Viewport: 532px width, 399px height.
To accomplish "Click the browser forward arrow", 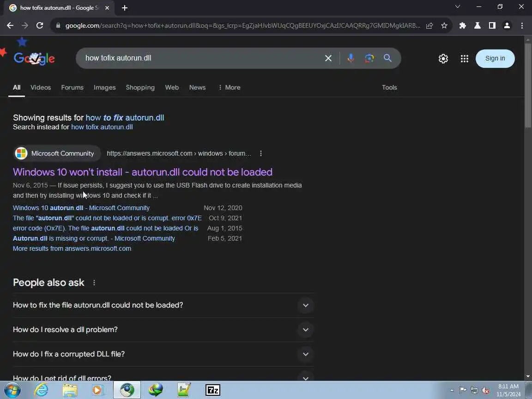I will pos(25,25).
